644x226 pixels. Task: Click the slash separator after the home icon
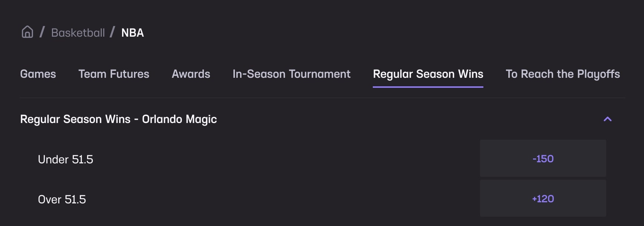(42, 32)
